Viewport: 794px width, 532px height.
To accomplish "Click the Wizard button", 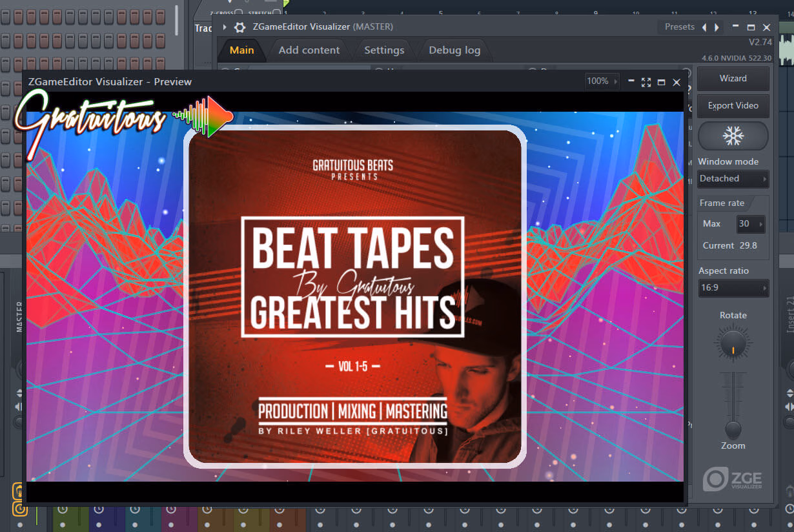I will (x=733, y=78).
